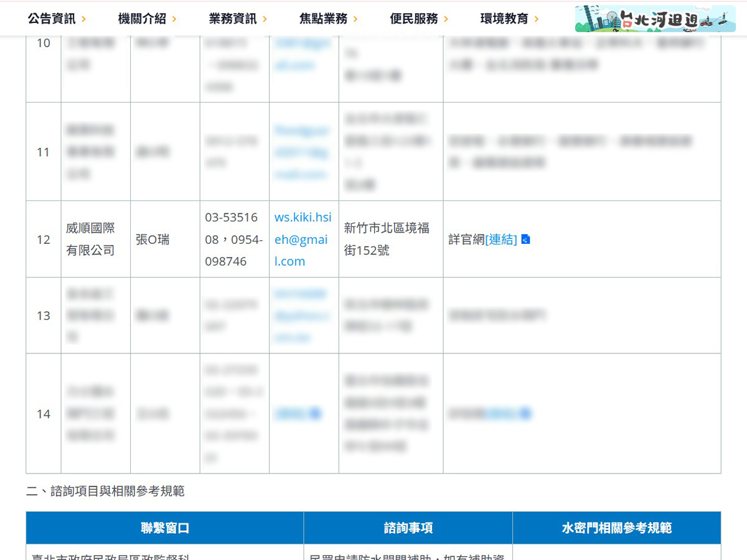The width and height of the screenshot is (747, 560).
Task: Click the 台北河迢迢 banner image
Action: tap(655, 19)
